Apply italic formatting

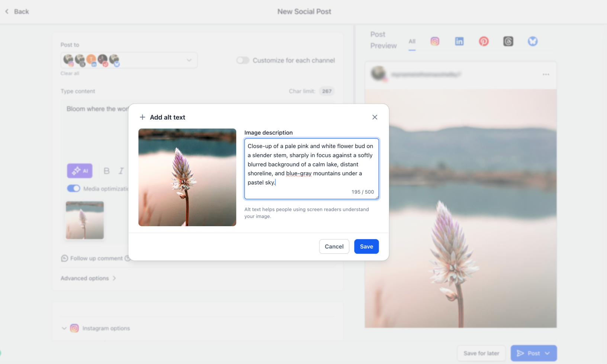pos(121,171)
